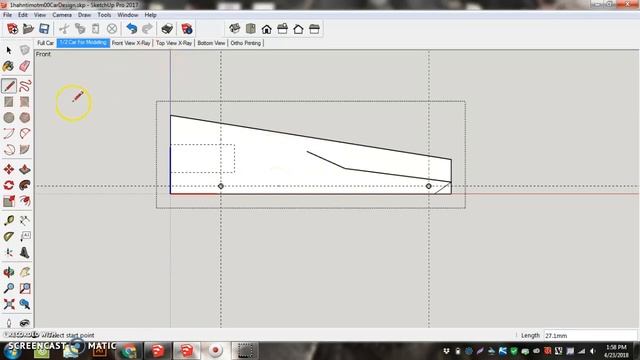Open a file using the Open icon
640x360 pixels.
pos(28,29)
